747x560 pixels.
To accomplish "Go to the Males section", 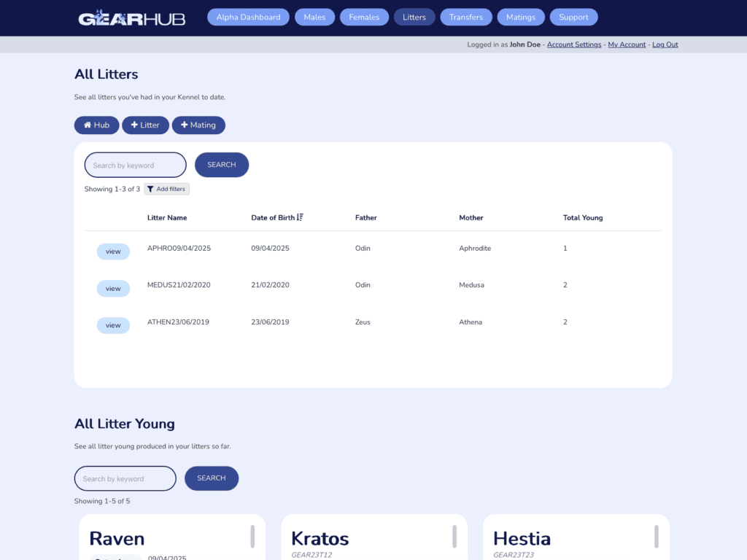I will pyautogui.click(x=314, y=17).
